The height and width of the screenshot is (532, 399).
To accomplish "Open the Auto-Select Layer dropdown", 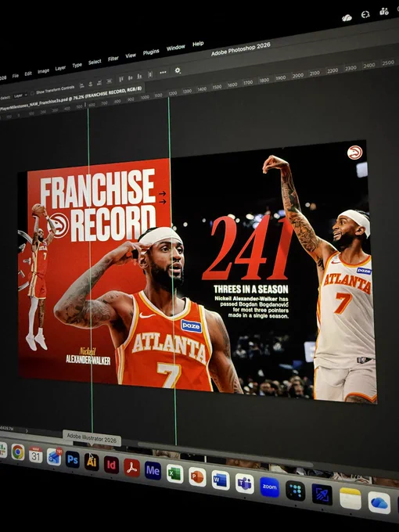I will (x=20, y=95).
